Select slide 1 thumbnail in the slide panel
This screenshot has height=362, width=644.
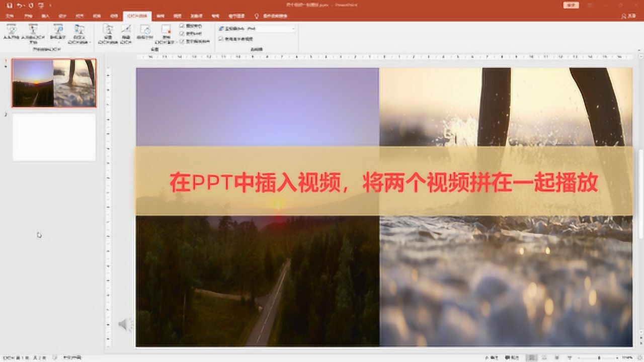(54, 83)
